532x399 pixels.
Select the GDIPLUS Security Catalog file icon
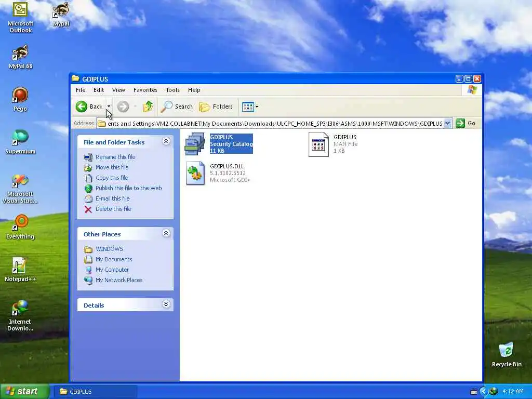click(x=195, y=144)
